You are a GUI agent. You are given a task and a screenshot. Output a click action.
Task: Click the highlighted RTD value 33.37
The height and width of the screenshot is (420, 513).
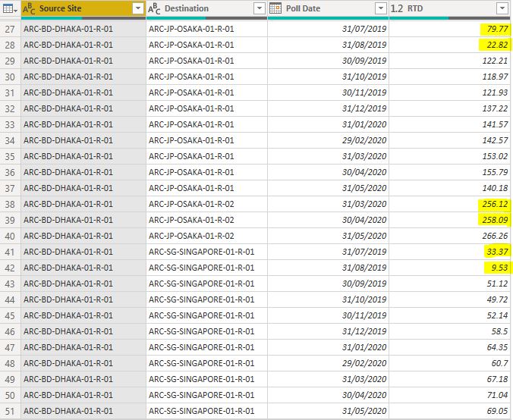coord(497,252)
